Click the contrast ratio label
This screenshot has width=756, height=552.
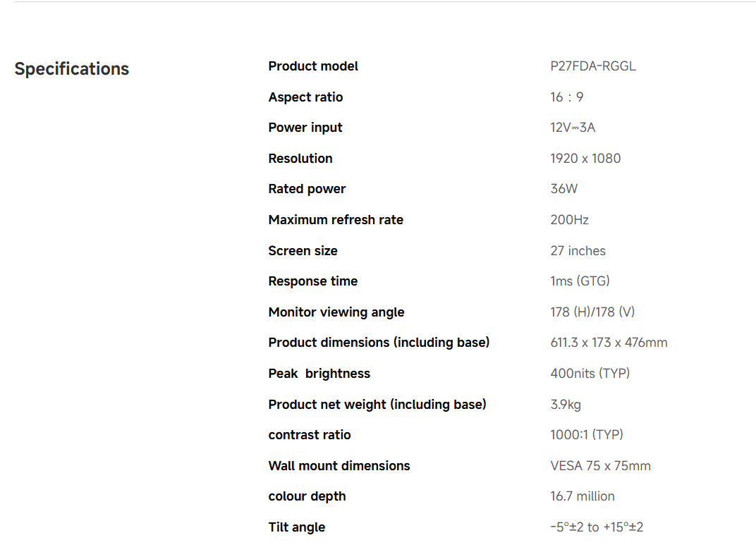point(310,435)
